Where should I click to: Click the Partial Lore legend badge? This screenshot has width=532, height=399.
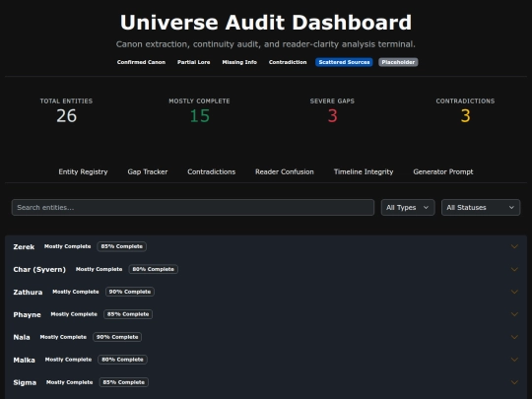point(194,62)
